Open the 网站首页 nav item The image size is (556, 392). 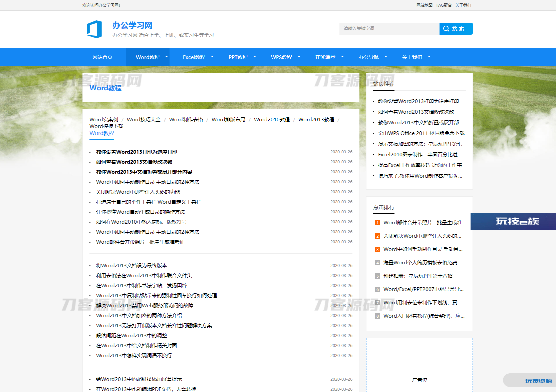click(102, 57)
